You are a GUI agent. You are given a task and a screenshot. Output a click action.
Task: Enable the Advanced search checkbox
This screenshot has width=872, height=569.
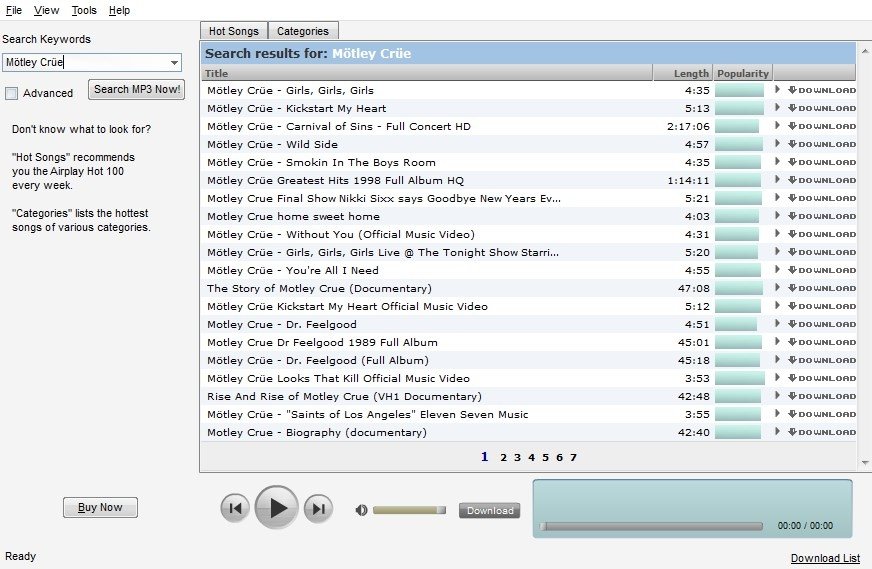11,93
